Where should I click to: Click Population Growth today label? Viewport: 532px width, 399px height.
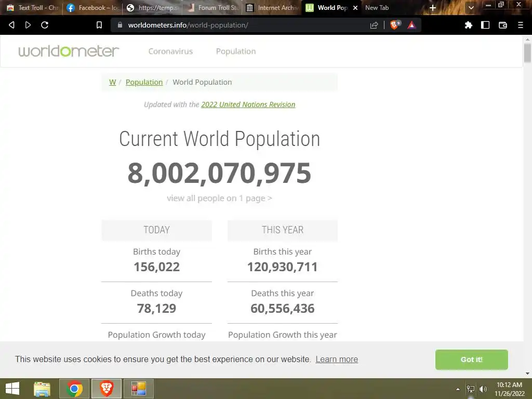156,335
